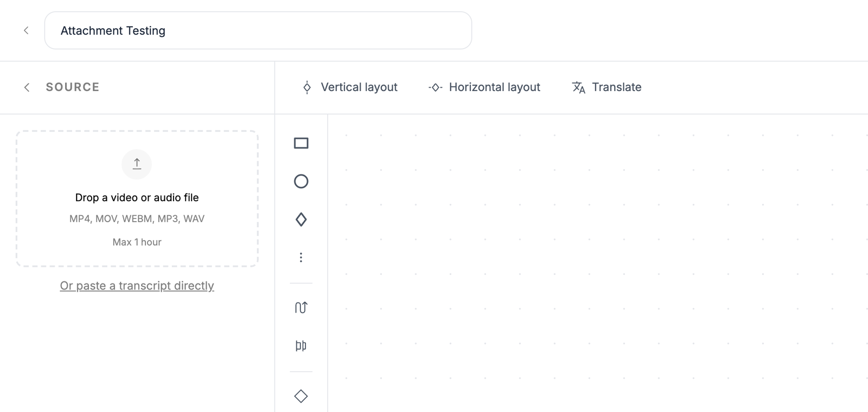Select the upper diamond shape tool
868x412 pixels.
click(x=301, y=220)
